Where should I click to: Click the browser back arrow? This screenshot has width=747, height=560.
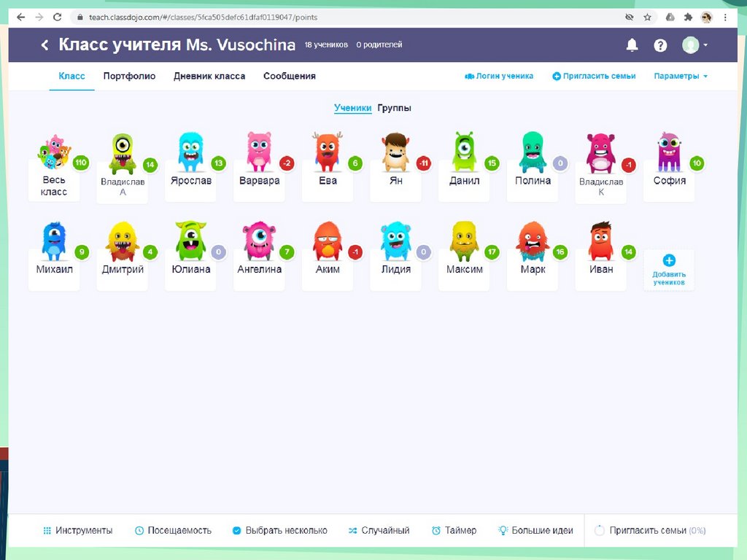coord(20,17)
